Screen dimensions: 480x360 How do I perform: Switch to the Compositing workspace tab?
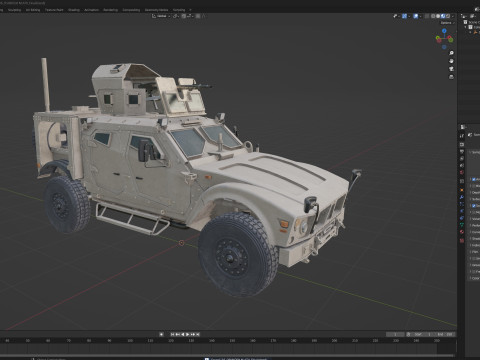131,10
